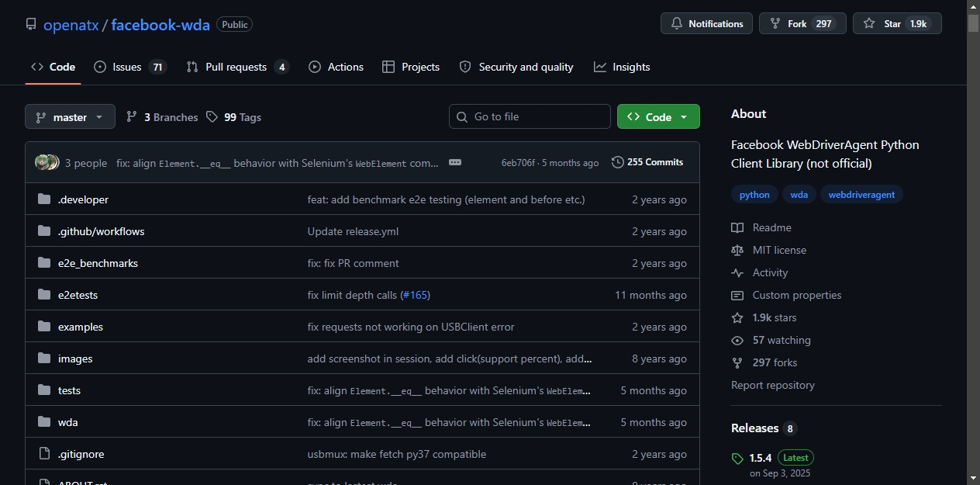Open commit 'Update release.yml'

[x=353, y=231]
